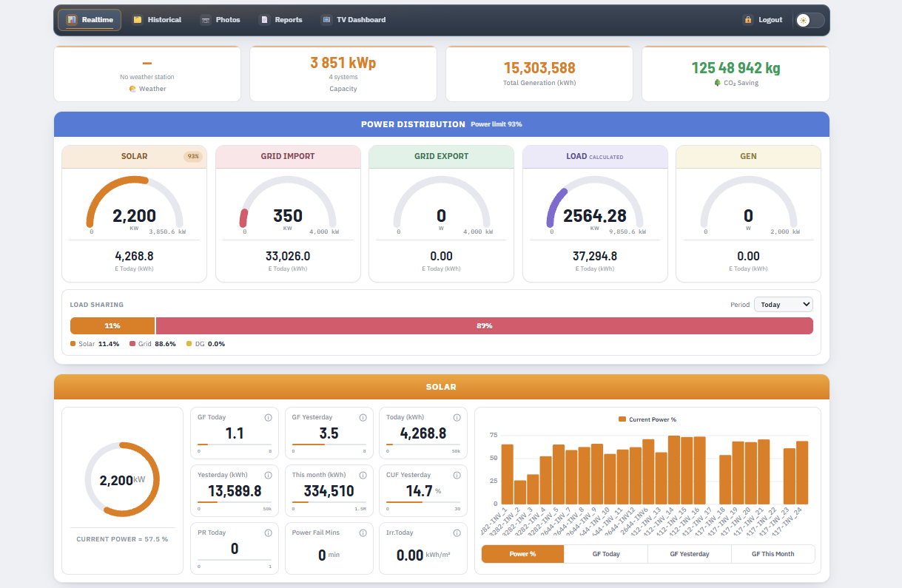Click the orange SOLAR section header
Screen dimensions: 902x588
(442, 387)
